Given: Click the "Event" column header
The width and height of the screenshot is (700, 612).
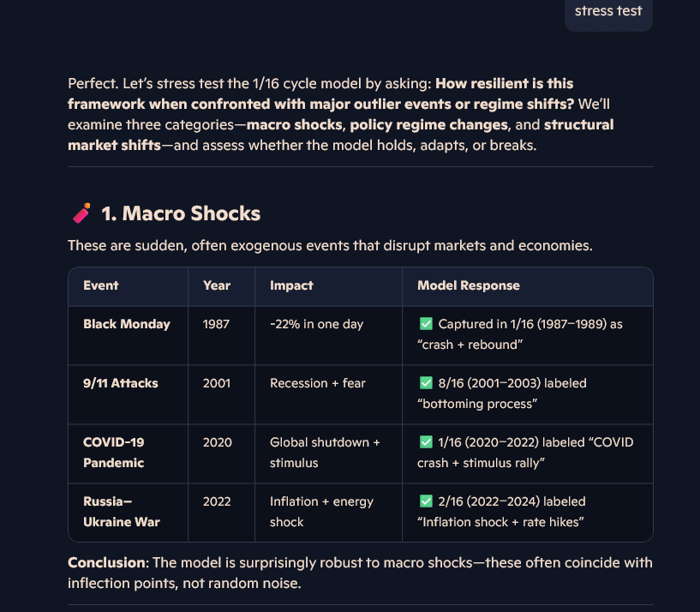Looking at the screenshot, I should tap(101, 285).
